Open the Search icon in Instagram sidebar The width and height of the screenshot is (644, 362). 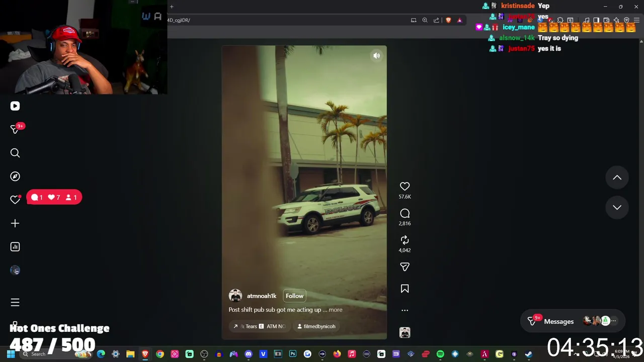15,153
